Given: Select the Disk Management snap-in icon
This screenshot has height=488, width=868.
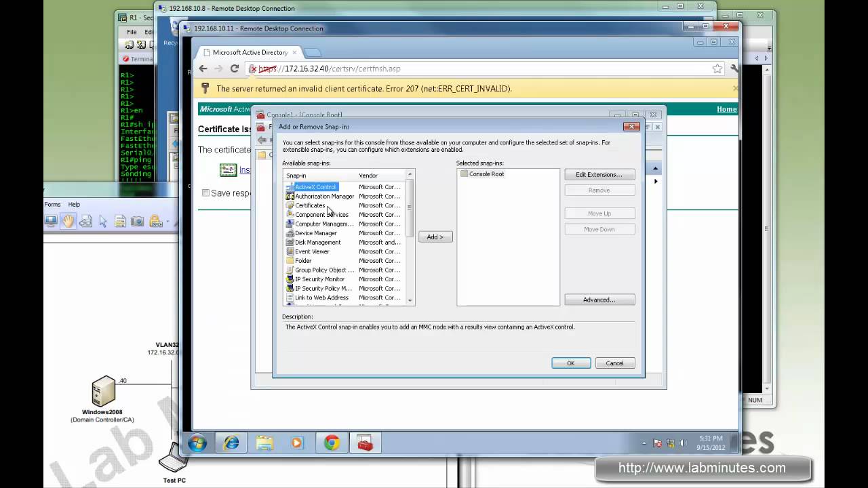Looking at the screenshot, I should pyautogui.click(x=290, y=242).
